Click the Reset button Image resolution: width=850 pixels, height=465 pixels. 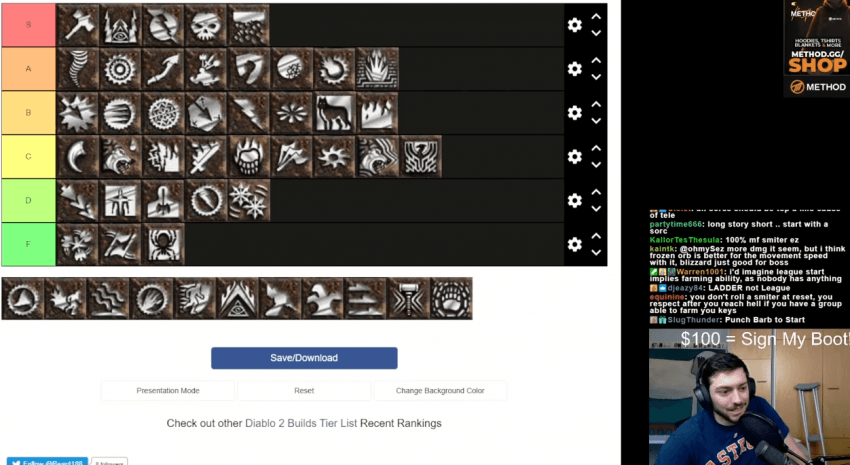[x=304, y=391]
